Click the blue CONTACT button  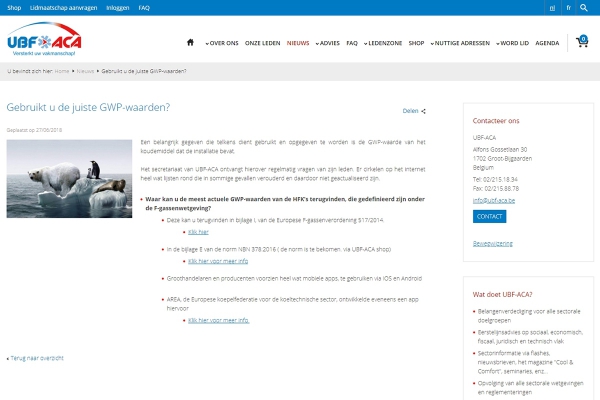point(489,217)
